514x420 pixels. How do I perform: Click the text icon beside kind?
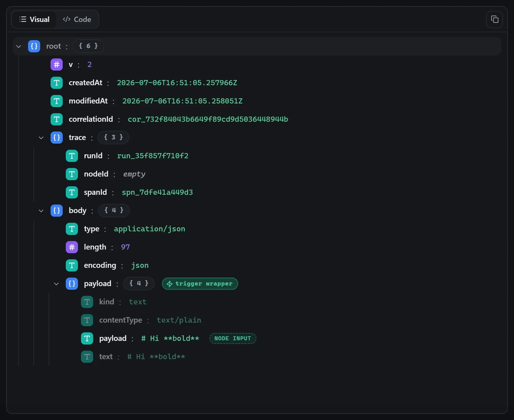87,302
